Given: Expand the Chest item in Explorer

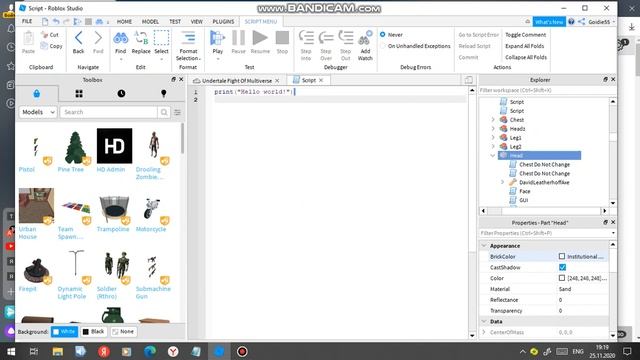Looking at the screenshot, I should 493,120.
